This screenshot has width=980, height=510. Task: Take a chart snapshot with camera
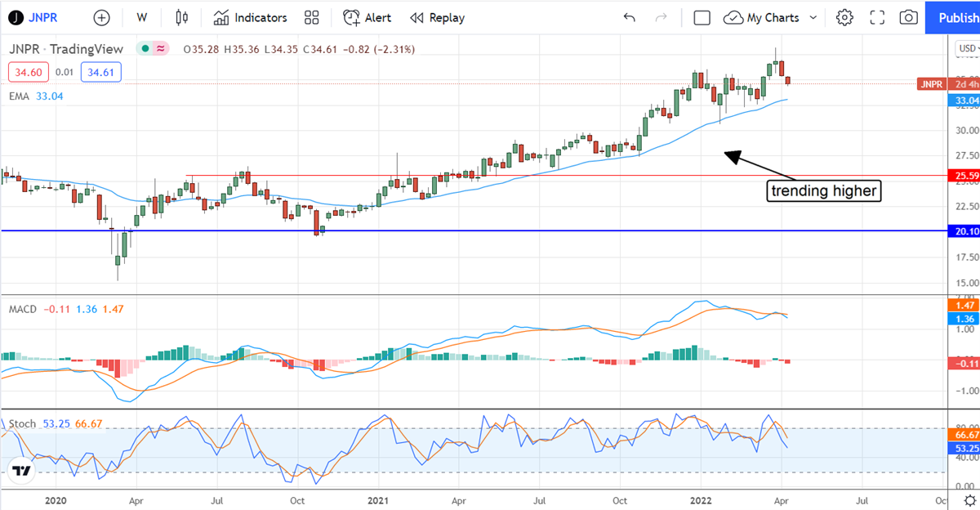[908, 17]
